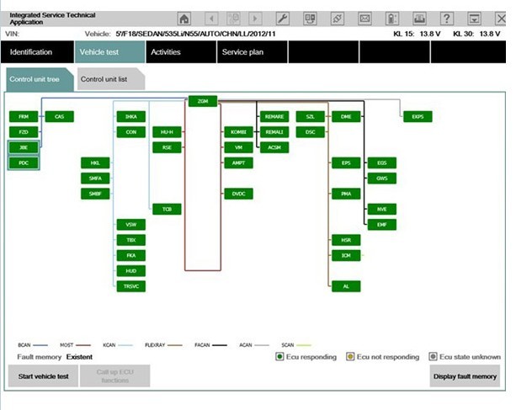This screenshot has width=532, height=410.
Task: Select the Vehicle test tab
Action: (110, 52)
